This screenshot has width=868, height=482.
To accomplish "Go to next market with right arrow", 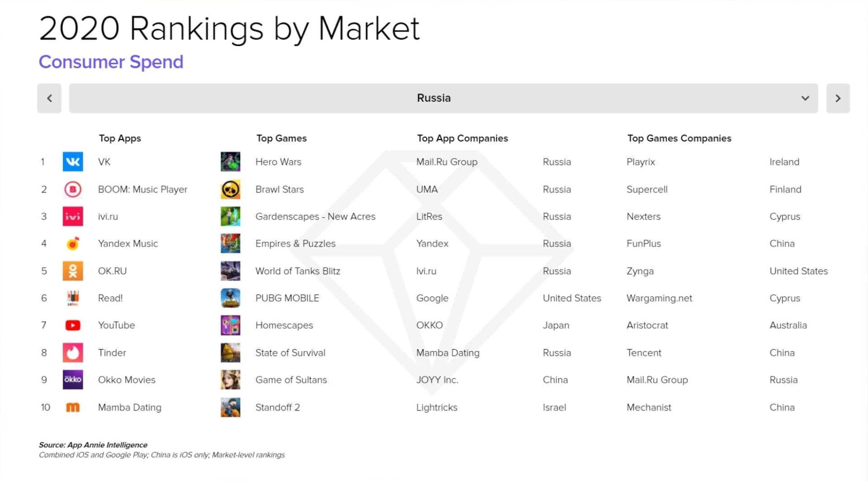I will point(838,98).
